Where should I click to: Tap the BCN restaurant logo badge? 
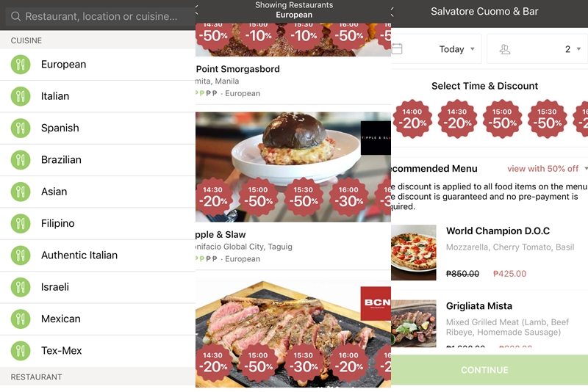376,303
